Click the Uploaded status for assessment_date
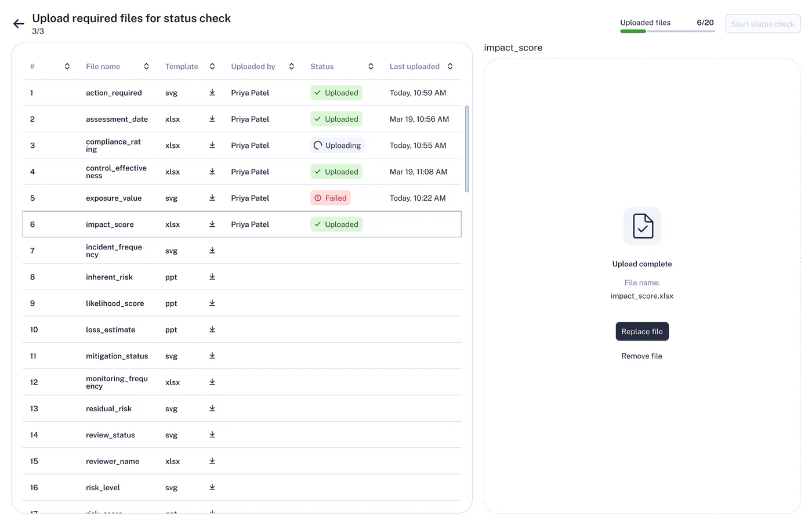812x525 pixels. 336,119
